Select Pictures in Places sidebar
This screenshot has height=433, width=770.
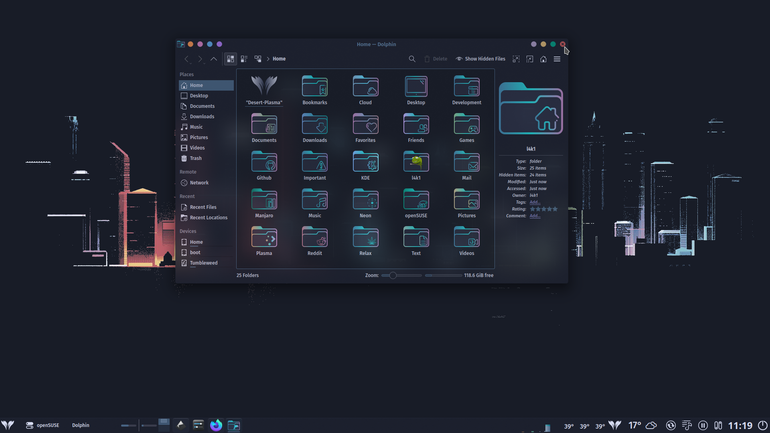[206, 137]
